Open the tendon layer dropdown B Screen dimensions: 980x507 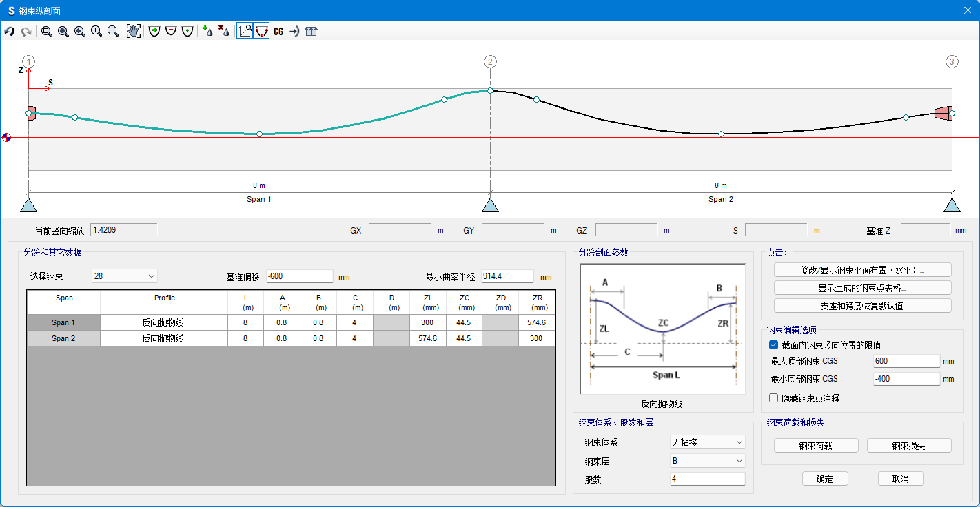707,461
